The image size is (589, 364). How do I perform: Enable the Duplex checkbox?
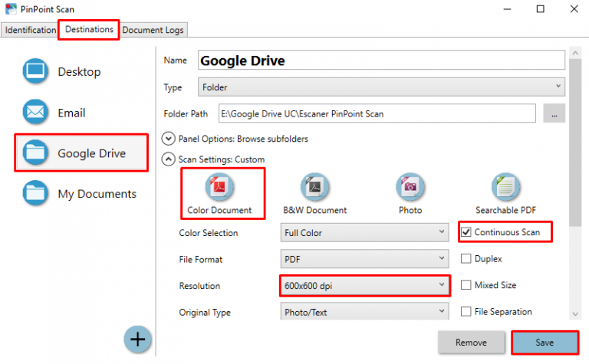point(466,259)
